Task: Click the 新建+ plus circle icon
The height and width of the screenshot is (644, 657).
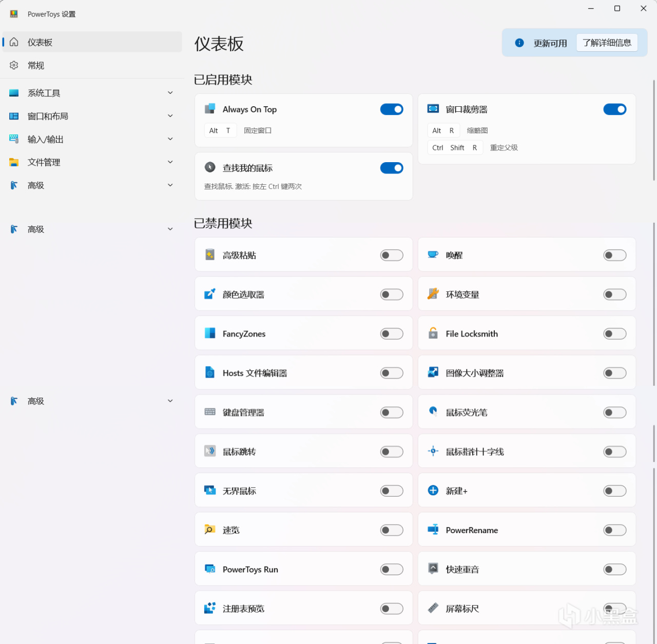Action: [433, 490]
